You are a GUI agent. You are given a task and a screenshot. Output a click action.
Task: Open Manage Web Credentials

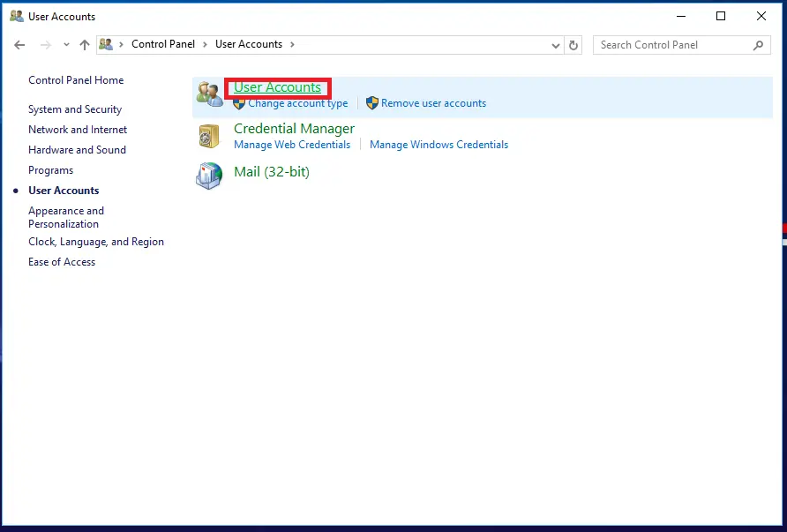(x=292, y=145)
